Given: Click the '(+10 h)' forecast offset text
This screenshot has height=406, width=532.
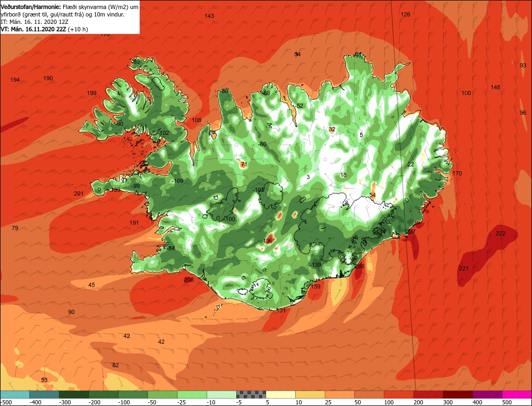Looking at the screenshot, I should click(78, 29).
